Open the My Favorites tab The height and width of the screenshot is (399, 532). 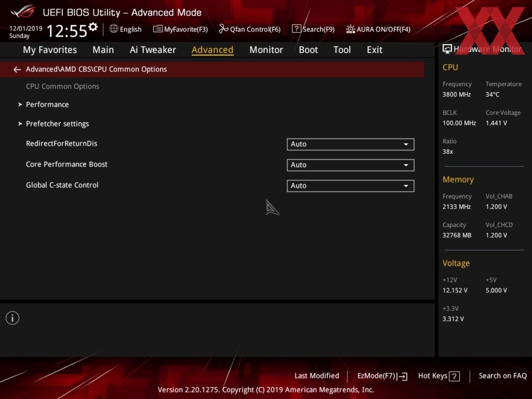[50, 50]
